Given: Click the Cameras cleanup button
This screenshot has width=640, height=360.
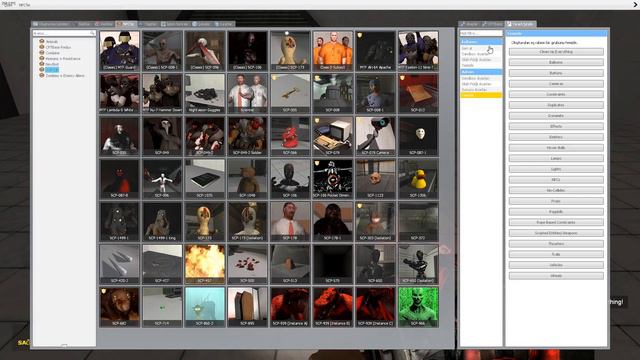Looking at the screenshot, I should [x=556, y=84].
